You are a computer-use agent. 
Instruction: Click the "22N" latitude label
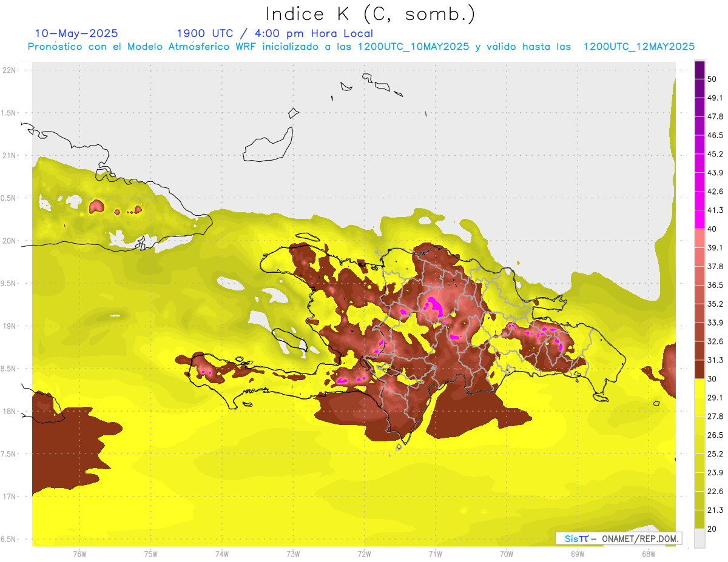10,70
